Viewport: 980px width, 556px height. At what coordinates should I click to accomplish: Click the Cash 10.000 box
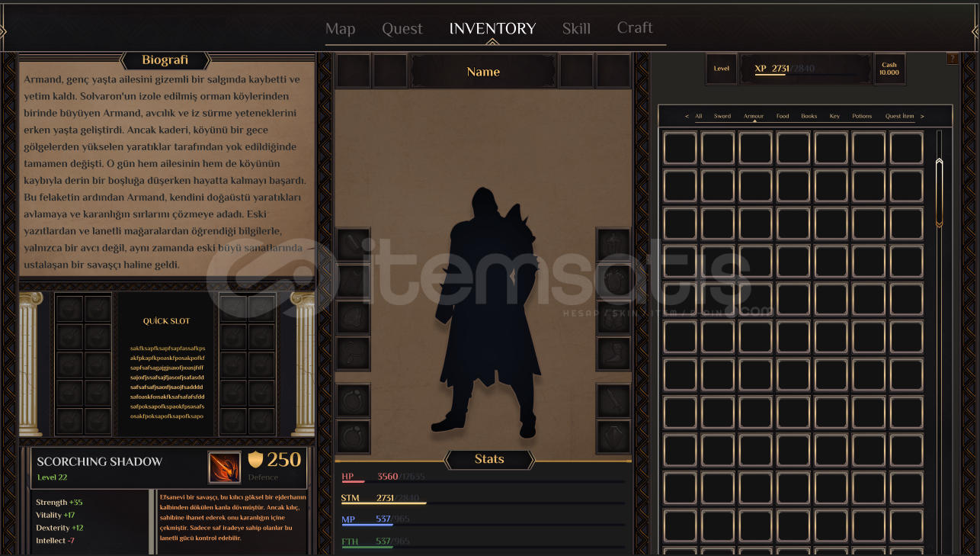(889, 69)
